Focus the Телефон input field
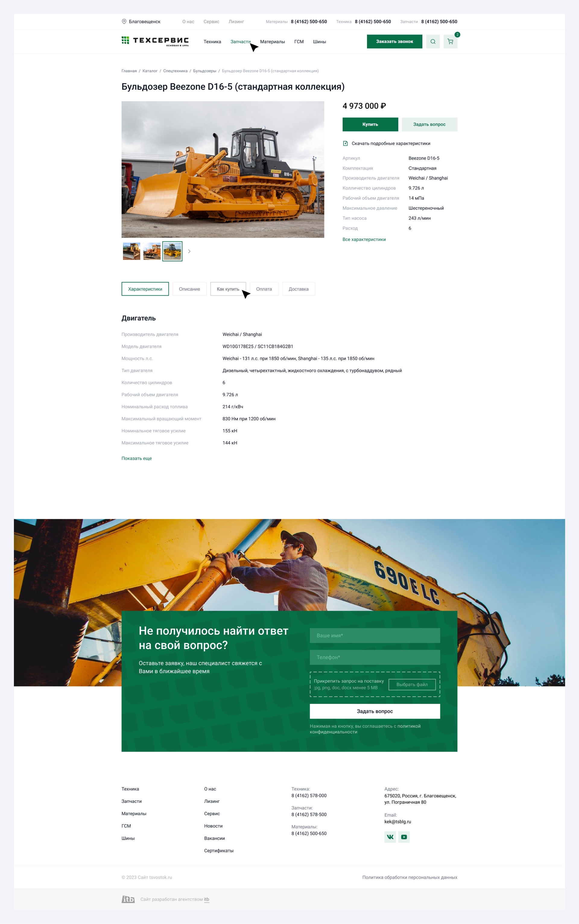Screen dimensions: 579x924 [375, 657]
